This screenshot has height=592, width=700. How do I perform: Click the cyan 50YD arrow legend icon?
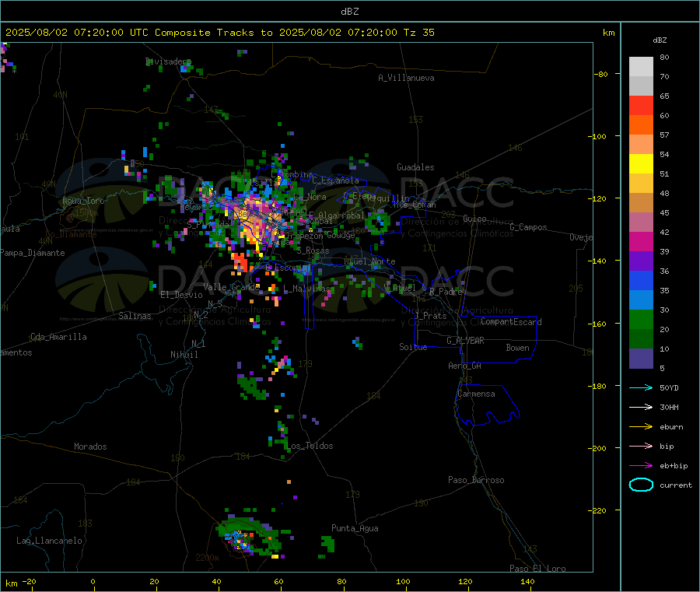click(641, 387)
